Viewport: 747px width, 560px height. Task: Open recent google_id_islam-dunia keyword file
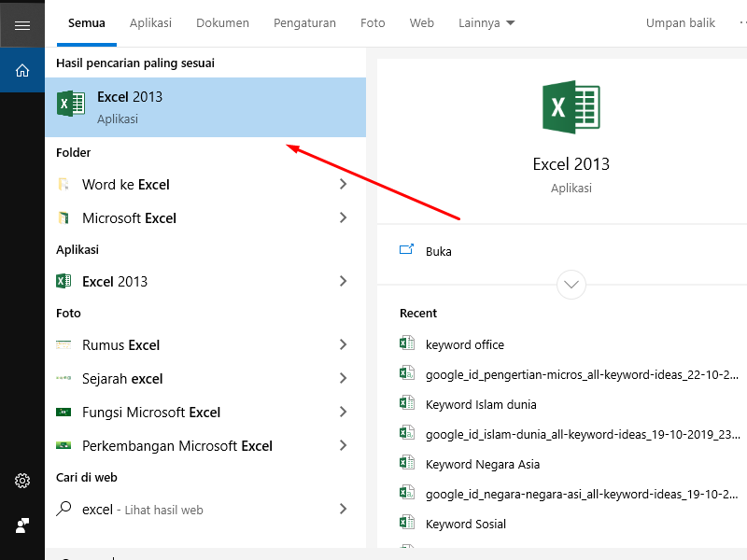click(x=583, y=434)
